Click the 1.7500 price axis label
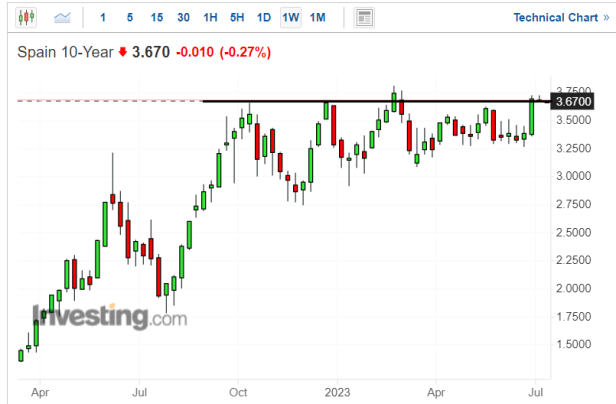Viewport: 616px width, 404px height. (573, 316)
